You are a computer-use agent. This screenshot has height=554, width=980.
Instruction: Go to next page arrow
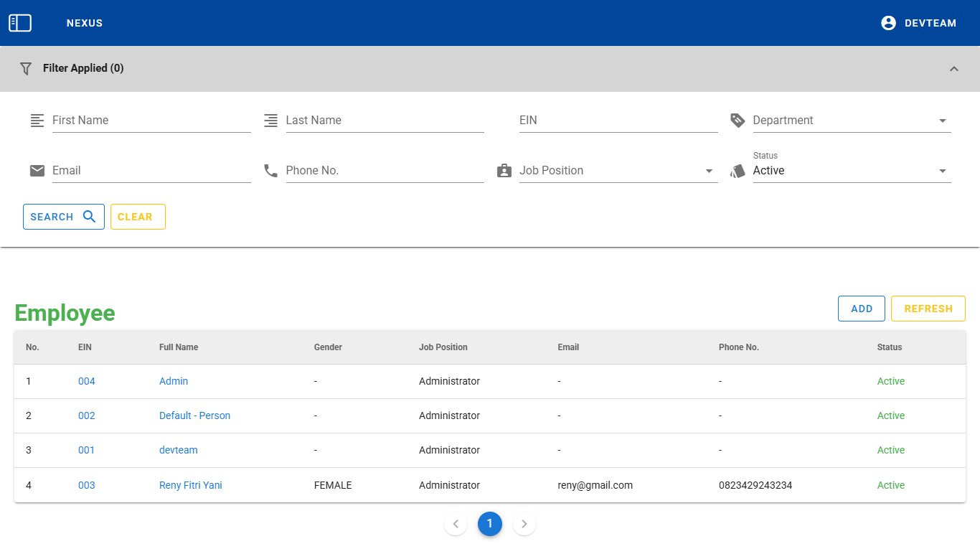coord(524,524)
